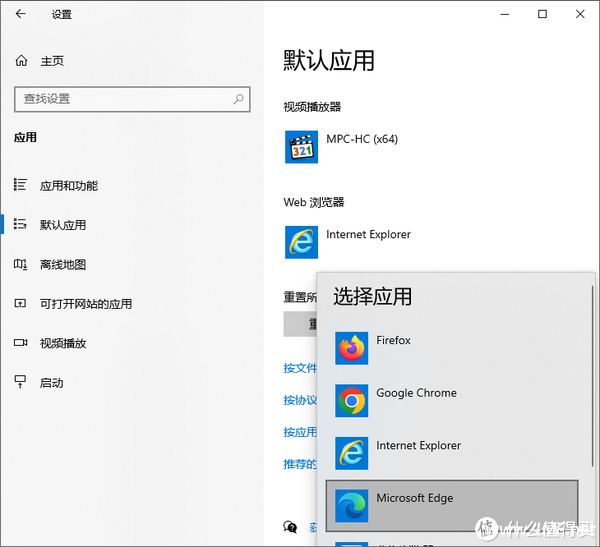
Task: Open 可打开网站的应用 settings page
Action: pyautogui.click(x=85, y=304)
